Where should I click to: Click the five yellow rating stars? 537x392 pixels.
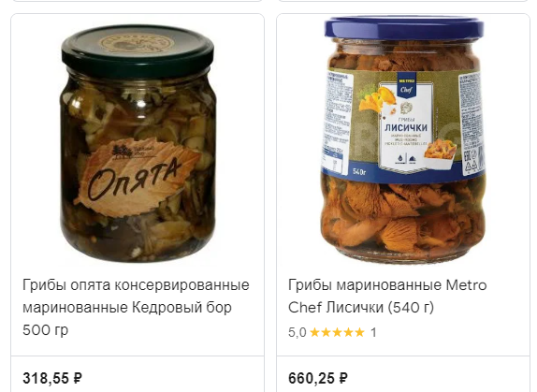[337, 332]
